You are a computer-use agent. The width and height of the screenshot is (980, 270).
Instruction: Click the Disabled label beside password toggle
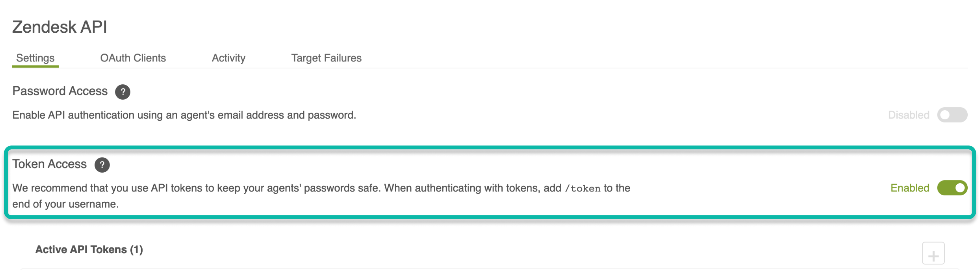coord(908,115)
